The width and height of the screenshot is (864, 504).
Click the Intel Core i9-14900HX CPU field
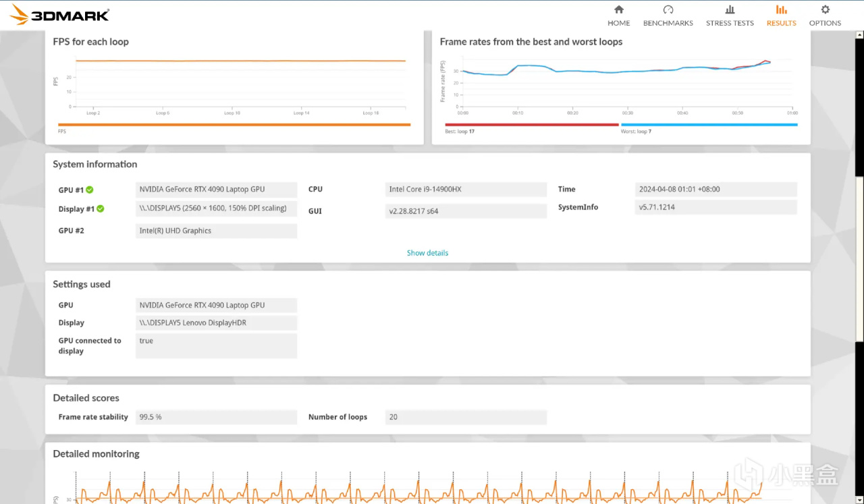466,190
